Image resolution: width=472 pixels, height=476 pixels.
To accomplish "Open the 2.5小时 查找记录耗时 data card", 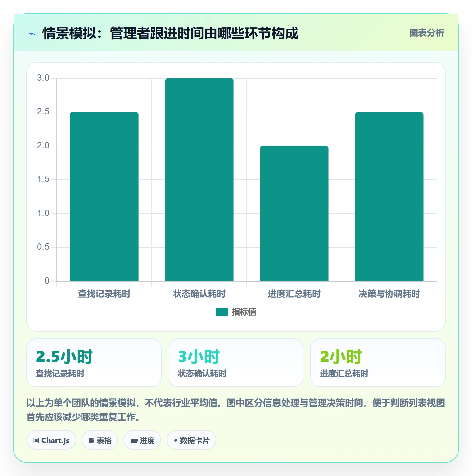I will point(94,363).
